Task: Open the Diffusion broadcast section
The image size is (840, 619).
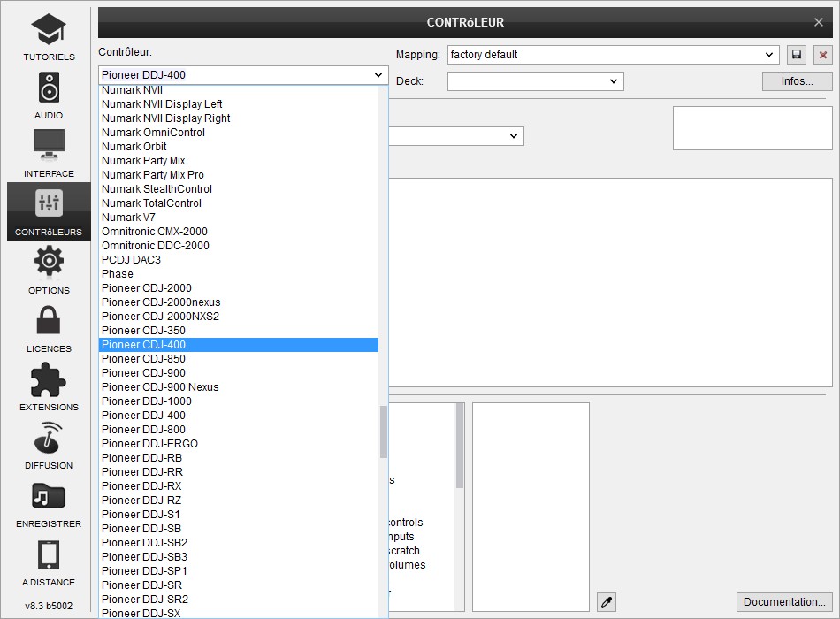Action: coord(49,446)
